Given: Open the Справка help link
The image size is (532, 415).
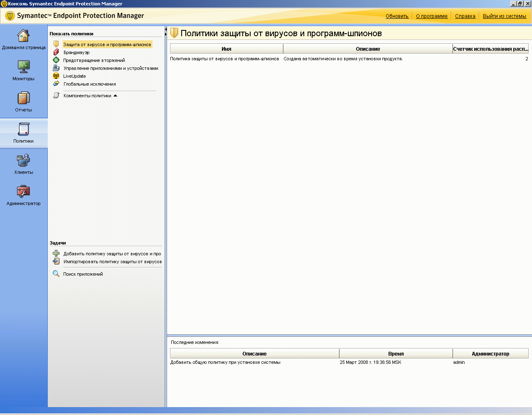Looking at the screenshot, I should [x=465, y=16].
